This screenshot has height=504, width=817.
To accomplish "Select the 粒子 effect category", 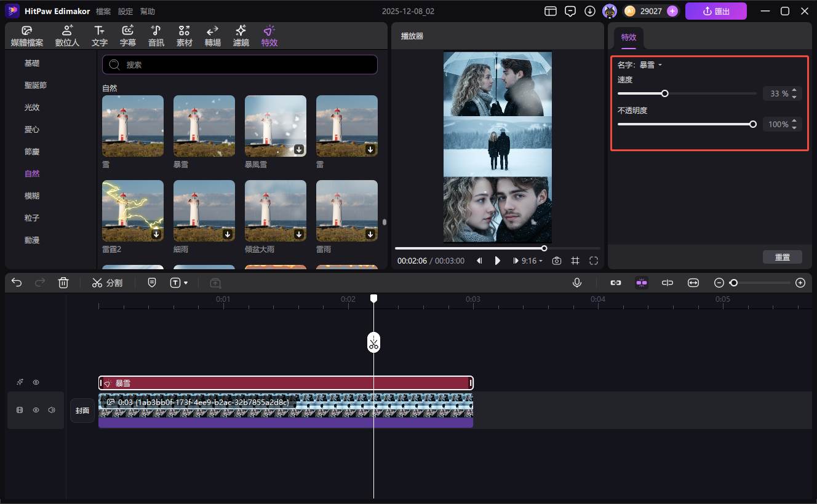I will (x=32, y=218).
